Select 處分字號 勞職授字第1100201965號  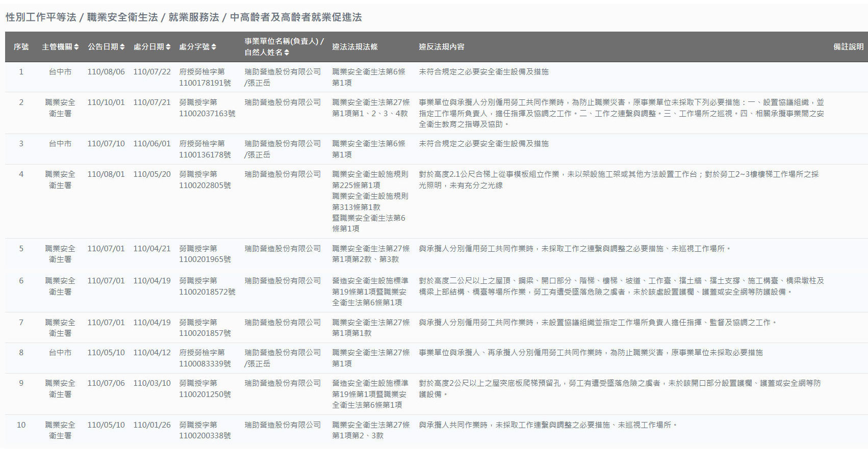pos(205,254)
